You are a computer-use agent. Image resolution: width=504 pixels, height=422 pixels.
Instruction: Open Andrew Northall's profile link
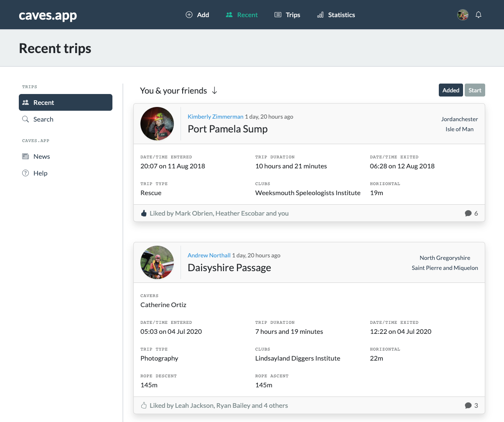click(x=209, y=255)
